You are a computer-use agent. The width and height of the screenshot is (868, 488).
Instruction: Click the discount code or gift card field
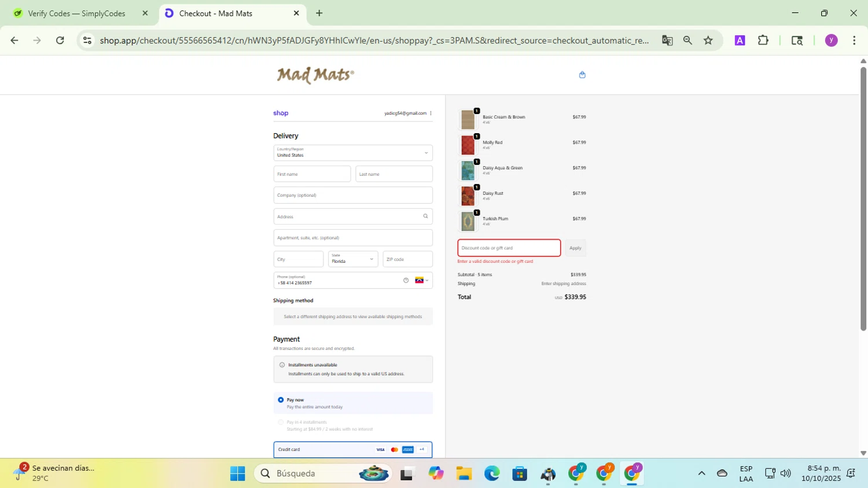tap(509, 248)
